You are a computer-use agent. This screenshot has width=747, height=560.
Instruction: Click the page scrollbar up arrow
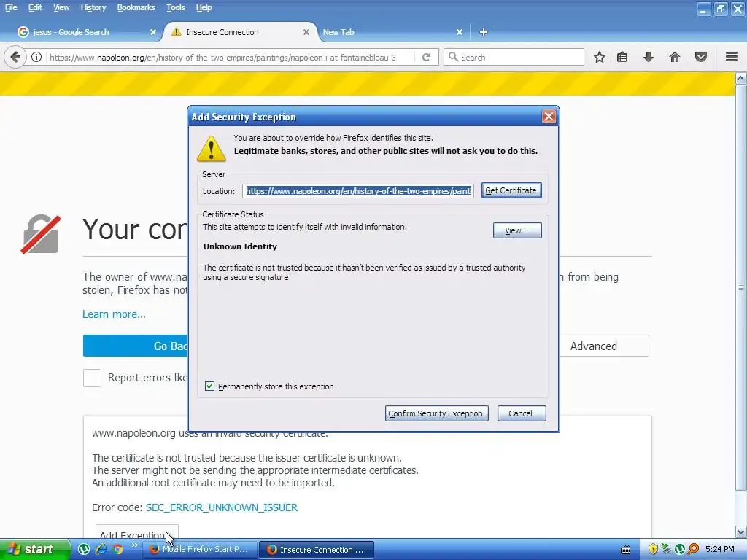coord(740,78)
